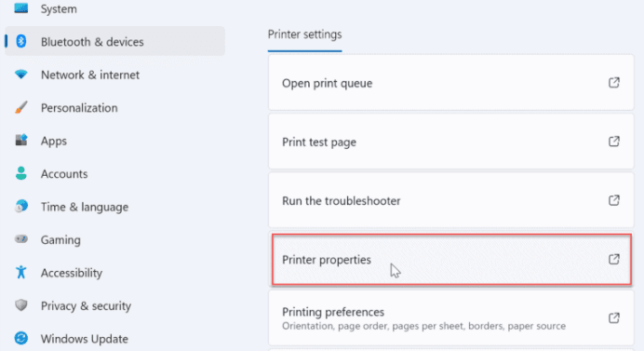Click the Accessibility figure icon
This screenshot has width=644, height=351.
tap(21, 272)
